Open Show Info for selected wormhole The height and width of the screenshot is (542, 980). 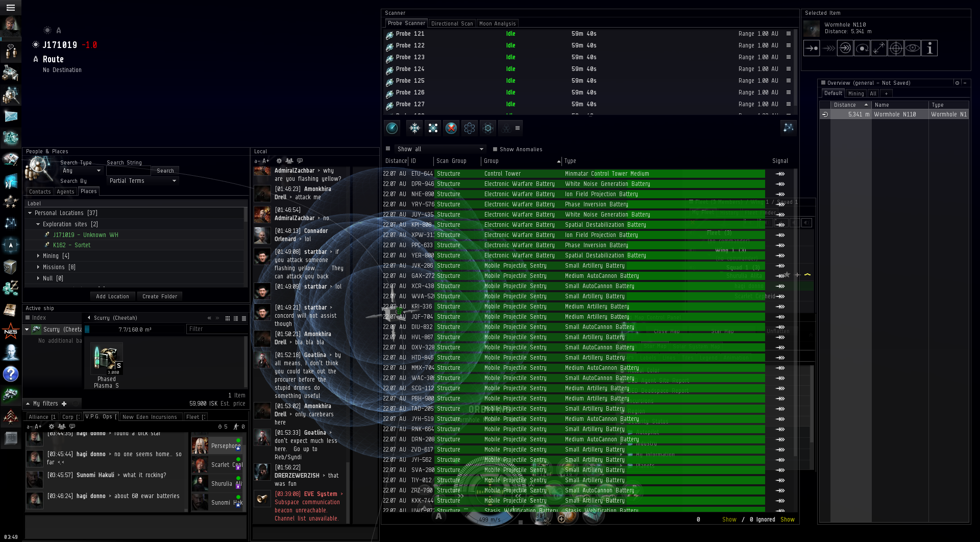[929, 49]
